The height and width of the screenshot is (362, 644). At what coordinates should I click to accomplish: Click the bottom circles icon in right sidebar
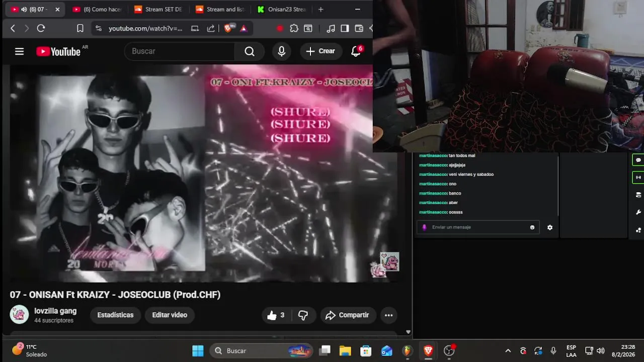tap(638, 230)
